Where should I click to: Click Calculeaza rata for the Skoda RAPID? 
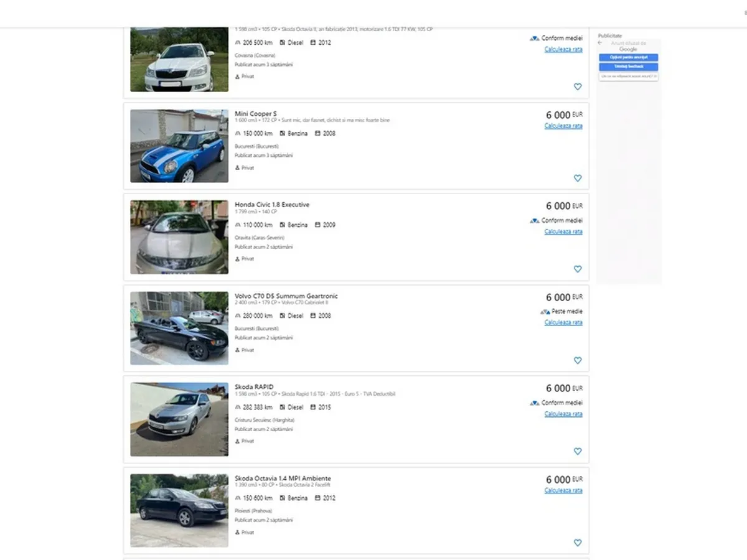[563, 414]
